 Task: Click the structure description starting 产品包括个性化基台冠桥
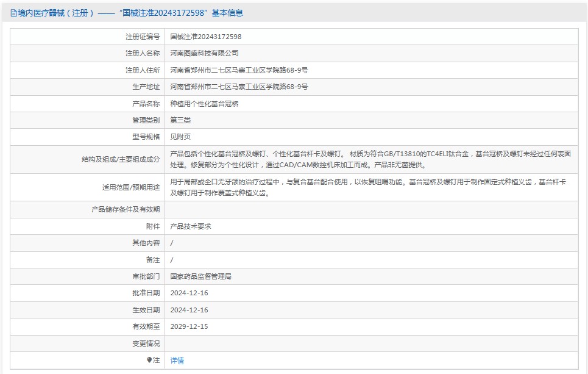(370, 159)
